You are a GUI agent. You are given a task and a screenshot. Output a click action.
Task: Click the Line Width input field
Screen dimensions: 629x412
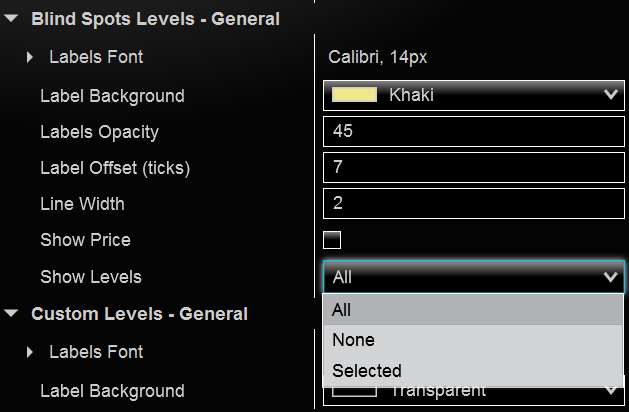474,203
